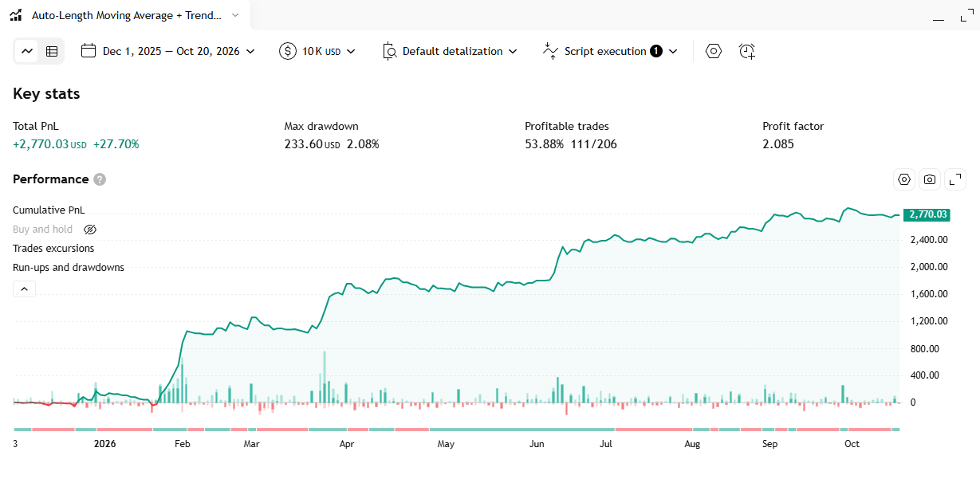Open performance chart settings hexagon icon
The height and width of the screenshot is (483, 980).
pos(904,179)
